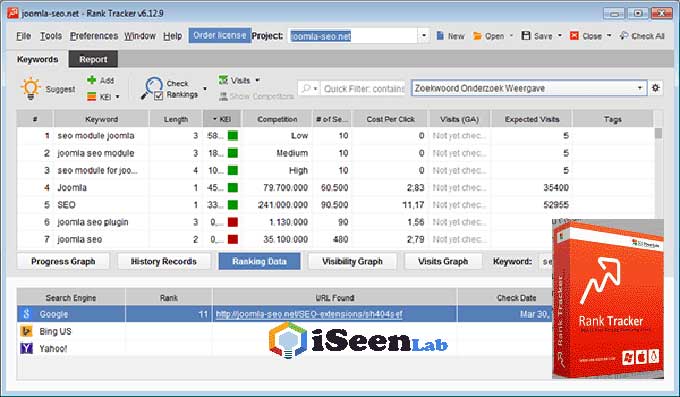Expand the KEI dropdown arrow
680x397 pixels.
[117, 97]
